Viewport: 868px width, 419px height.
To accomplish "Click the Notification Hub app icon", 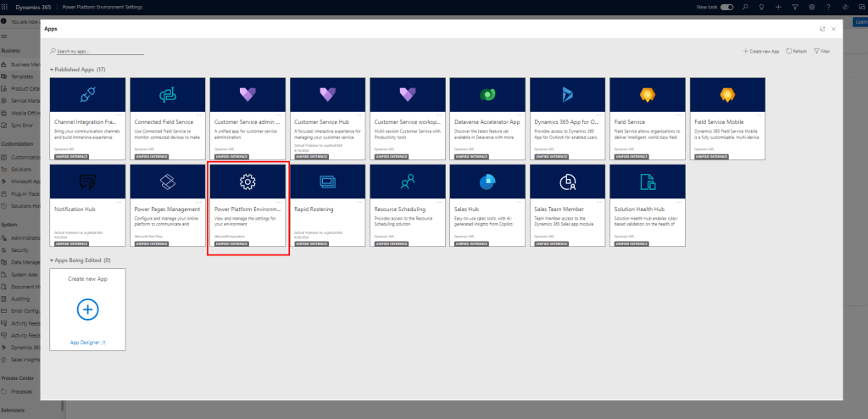I will (88, 182).
